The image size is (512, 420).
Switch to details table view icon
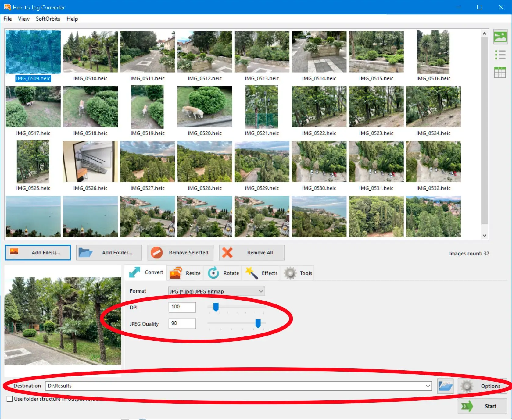point(500,73)
